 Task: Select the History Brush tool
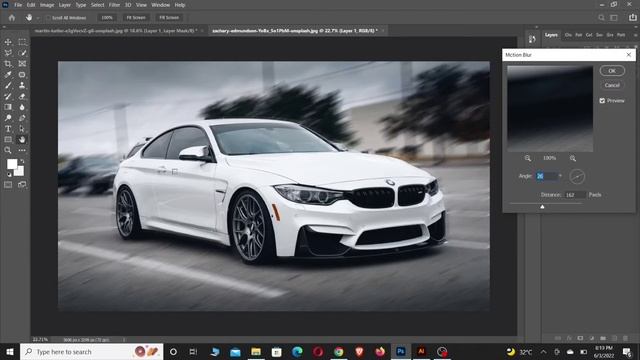pos(8,96)
